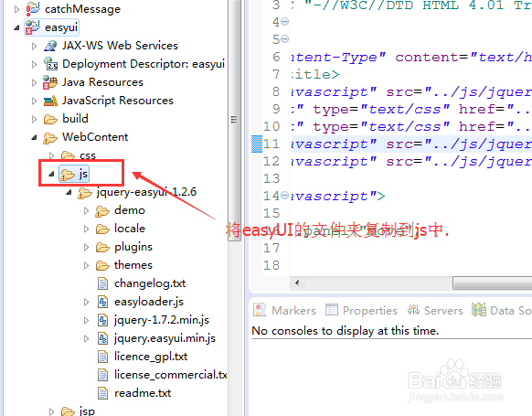Click line number 17 in editor
532x416 pixels.
point(271,248)
